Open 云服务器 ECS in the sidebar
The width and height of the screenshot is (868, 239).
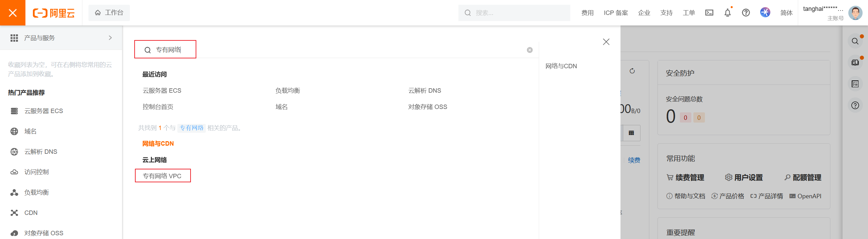43,111
